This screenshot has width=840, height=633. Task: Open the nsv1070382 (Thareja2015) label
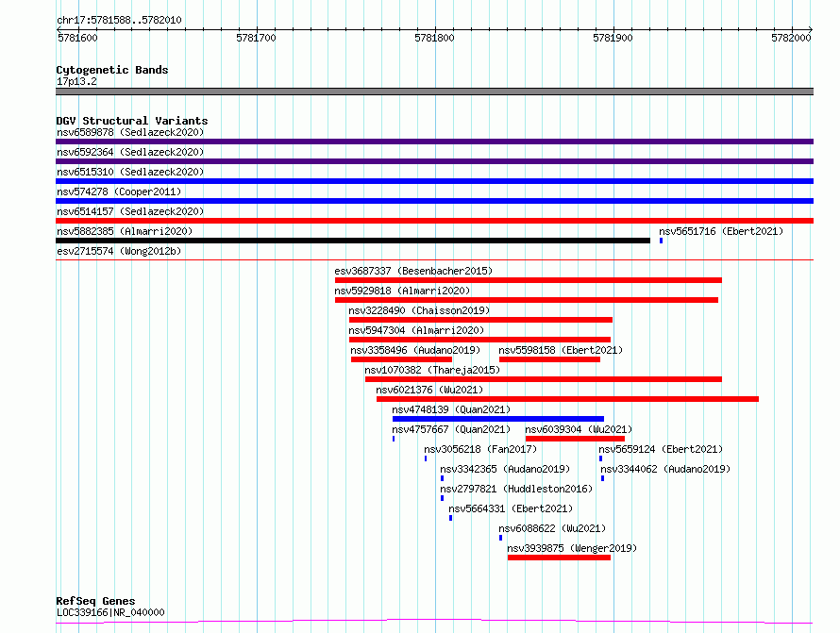432,370
